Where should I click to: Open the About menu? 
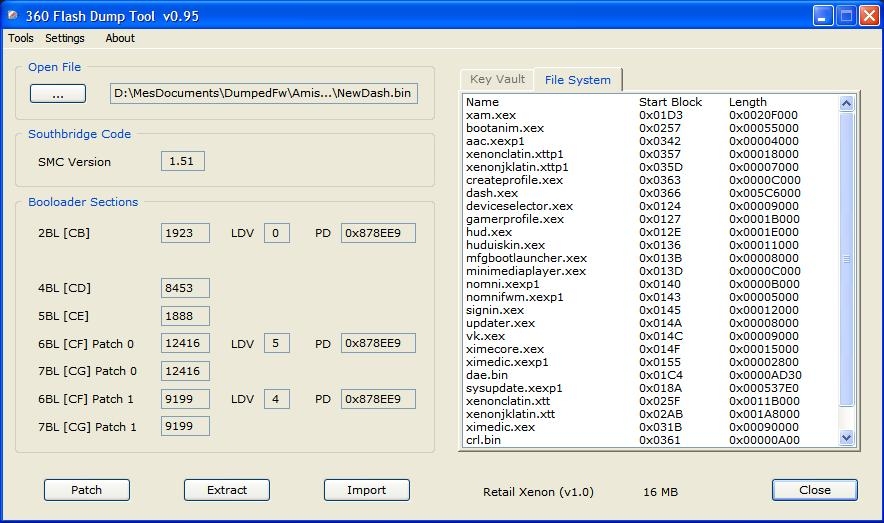tap(120, 38)
